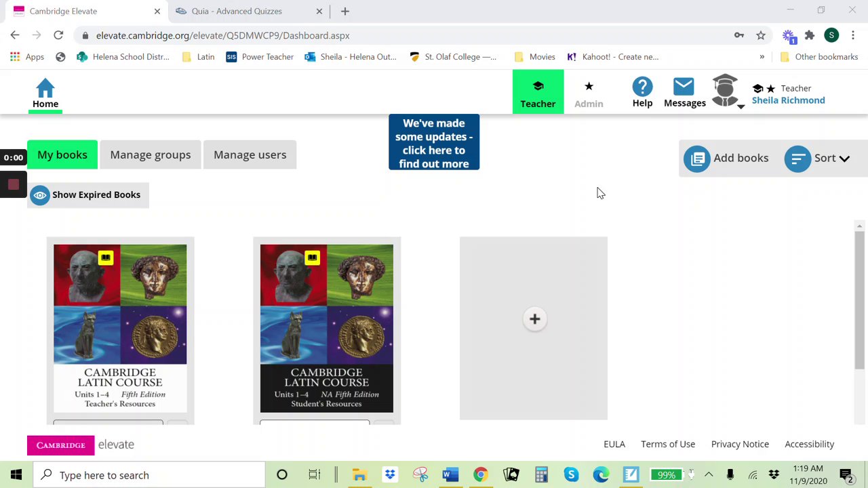Screen dimensions: 868x488
Task: Open the Privacy Notice link
Action: 740,444
